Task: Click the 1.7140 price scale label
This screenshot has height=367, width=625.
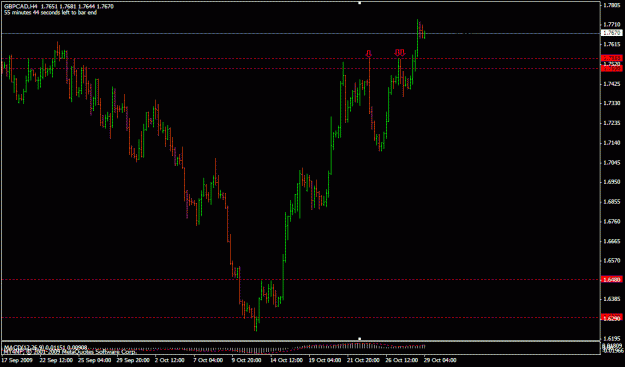Action: point(613,143)
